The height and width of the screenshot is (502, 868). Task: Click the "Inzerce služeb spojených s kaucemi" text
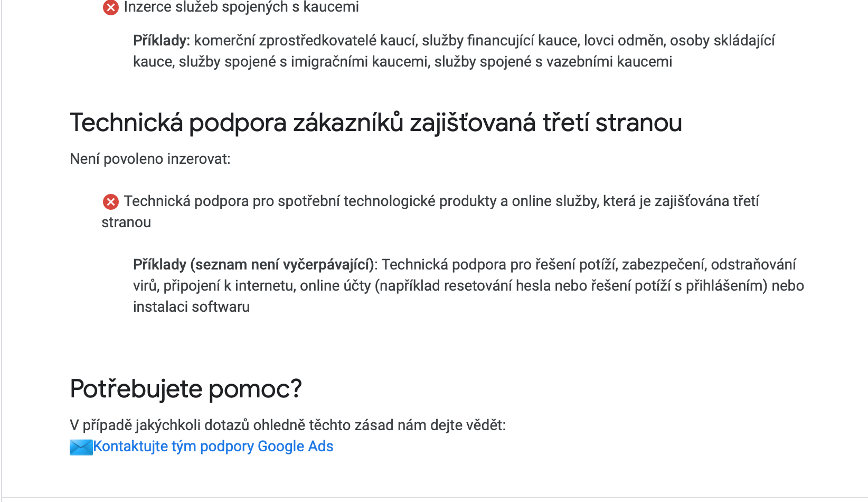[x=241, y=7]
